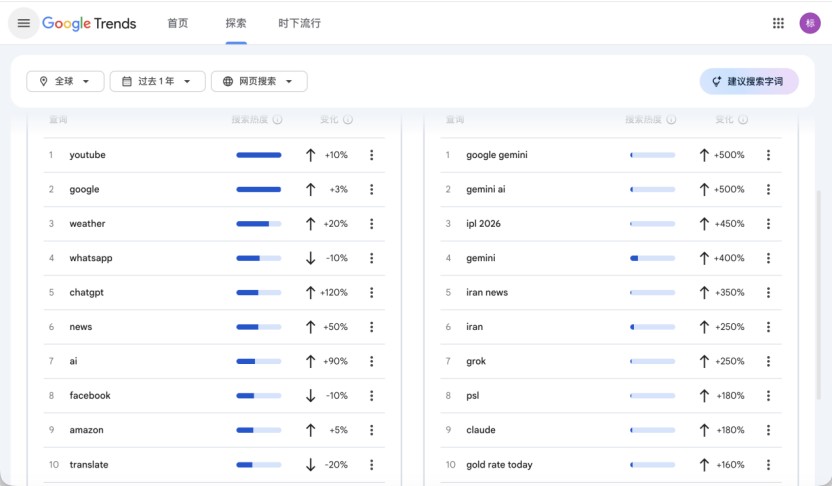Select the iran news query row
Viewport: 832px width, 486px height.
pyautogui.click(x=487, y=293)
